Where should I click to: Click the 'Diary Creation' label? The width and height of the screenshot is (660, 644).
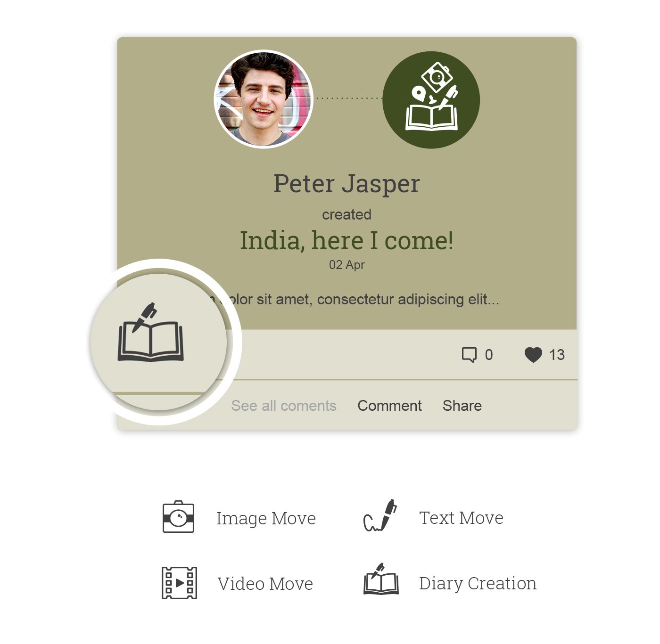click(478, 584)
